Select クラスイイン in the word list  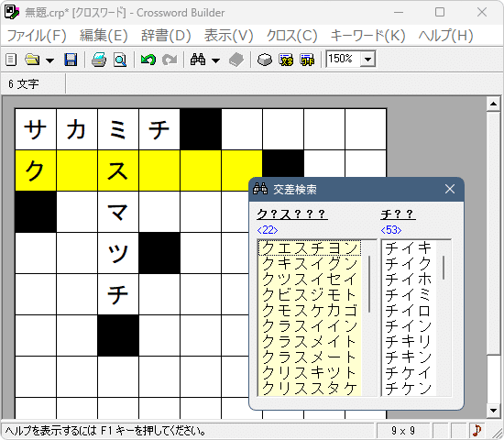(309, 325)
